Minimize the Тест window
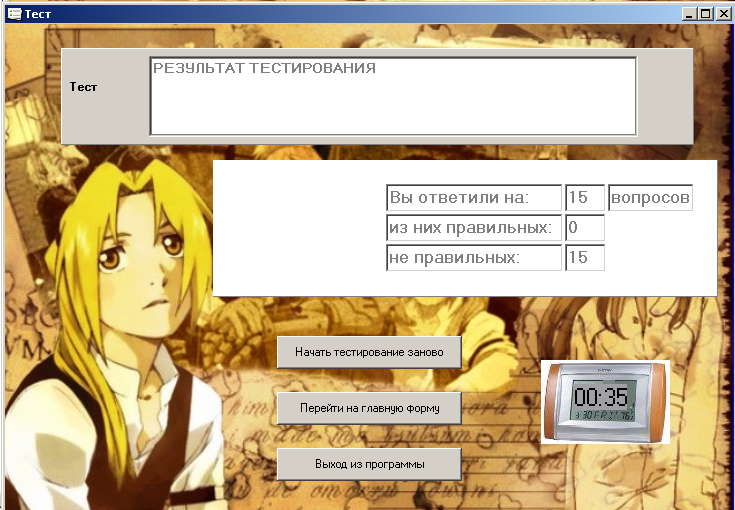 689,14
